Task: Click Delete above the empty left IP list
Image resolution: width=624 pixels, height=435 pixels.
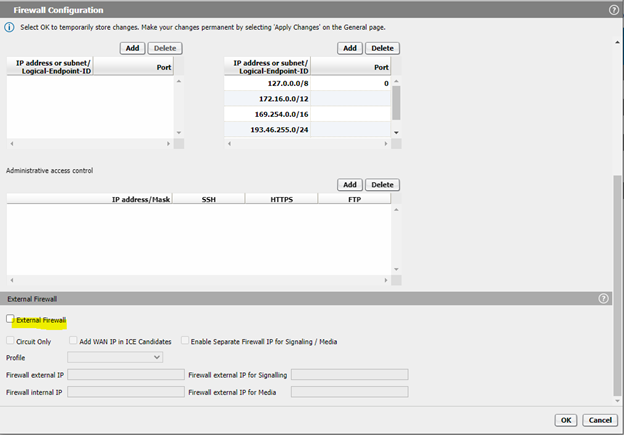Action: (x=165, y=48)
